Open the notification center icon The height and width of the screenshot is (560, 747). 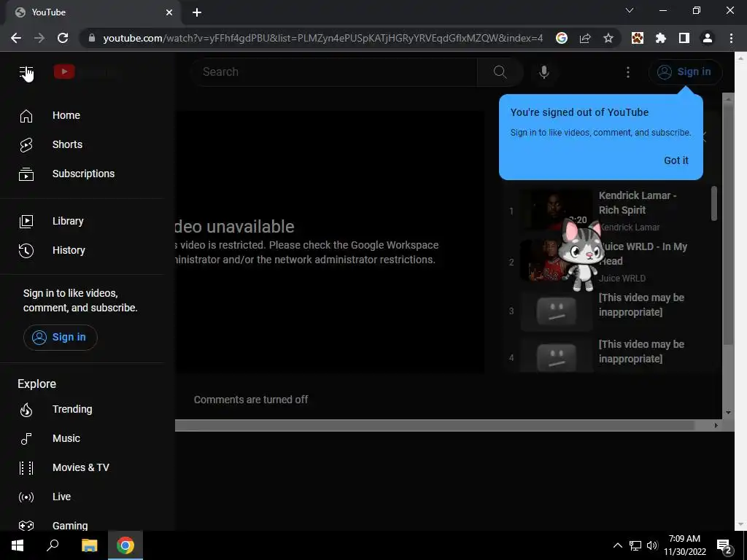[724, 545]
